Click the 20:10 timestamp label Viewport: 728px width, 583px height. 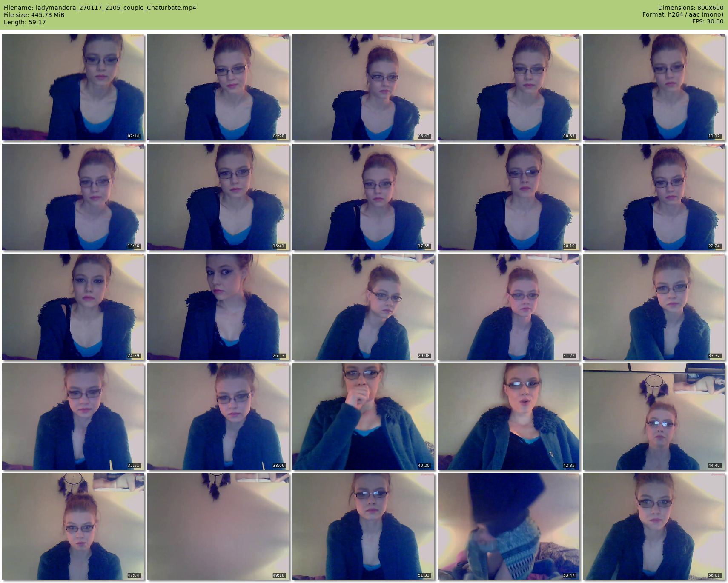tap(569, 246)
